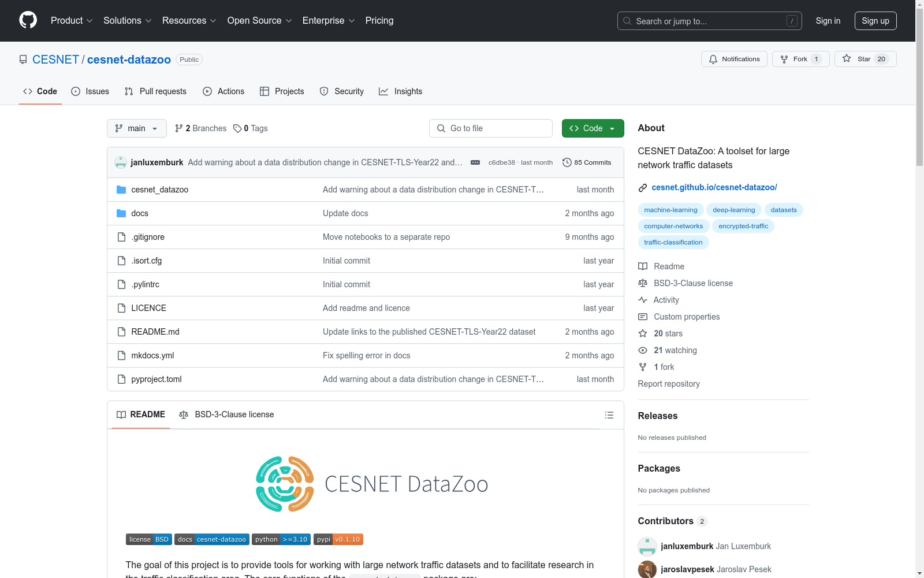Open the search bar magnifier icon
924x578 pixels.
(627, 21)
